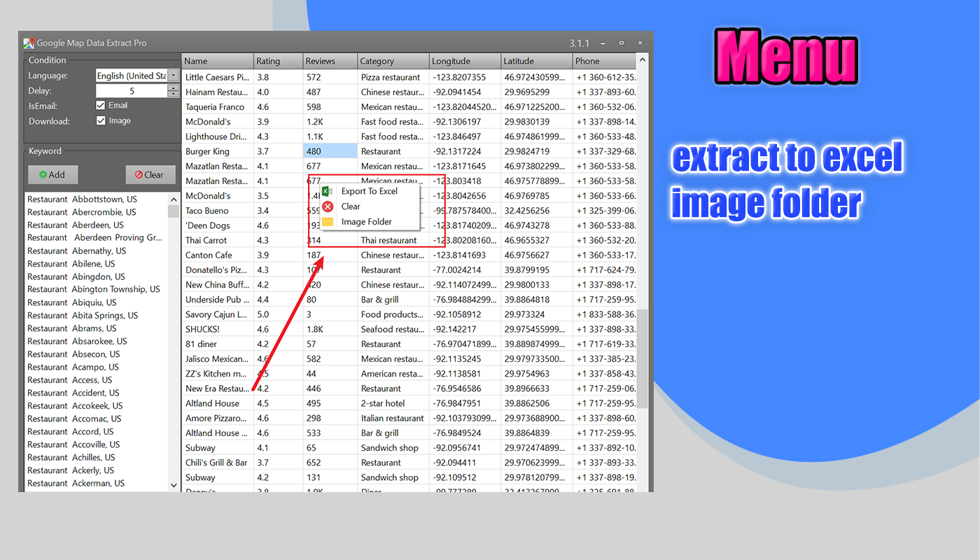
Task: Click the Excel icon beside Export To Excel
Action: pos(327,191)
